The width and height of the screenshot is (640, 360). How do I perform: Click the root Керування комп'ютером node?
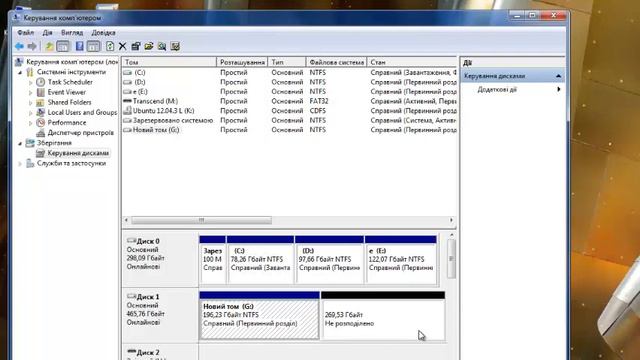(x=72, y=62)
